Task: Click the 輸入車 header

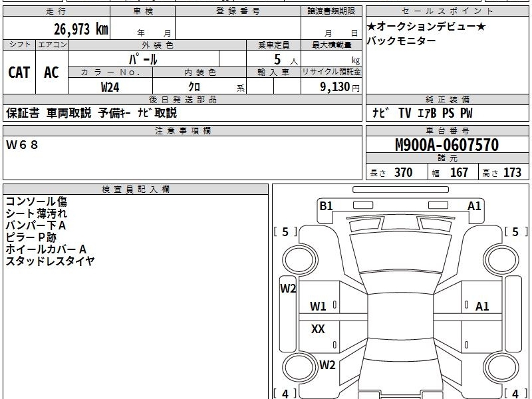Action: pos(273,72)
